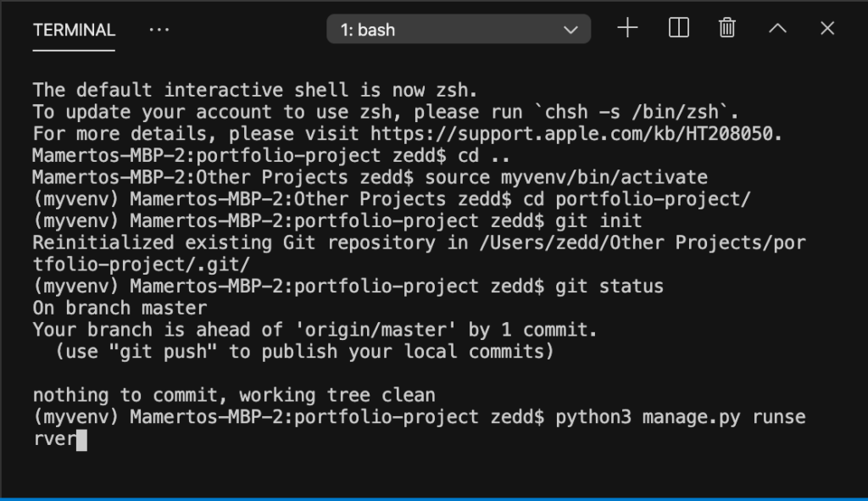Viewport: 868px width, 501px height.
Task: Click the blue status bar at the bottom
Action: click(434, 498)
